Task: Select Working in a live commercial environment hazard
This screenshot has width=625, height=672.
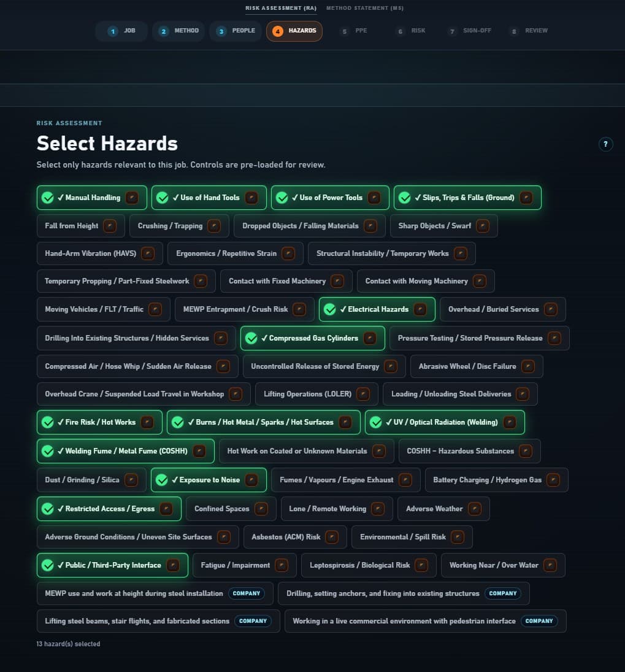Action: coord(426,621)
